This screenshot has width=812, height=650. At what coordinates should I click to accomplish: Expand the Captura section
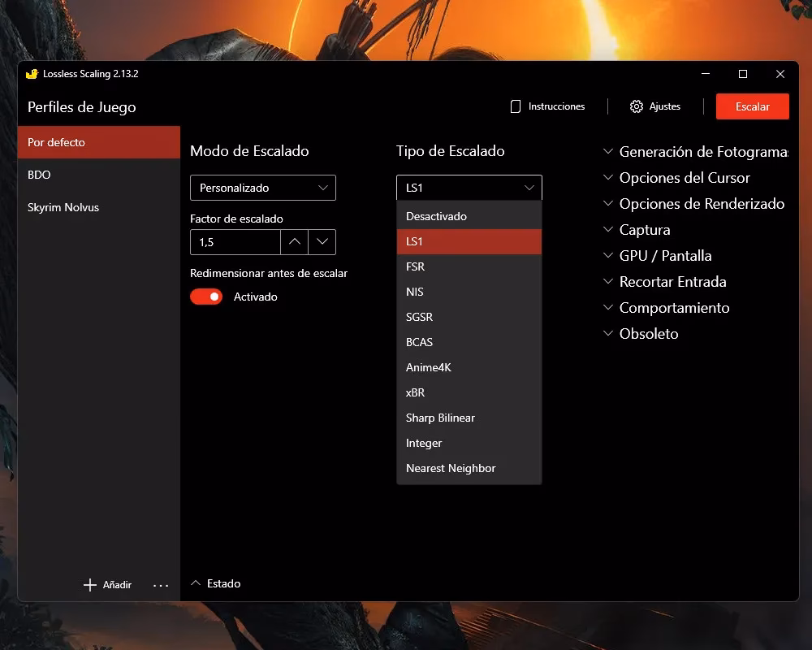click(637, 230)
